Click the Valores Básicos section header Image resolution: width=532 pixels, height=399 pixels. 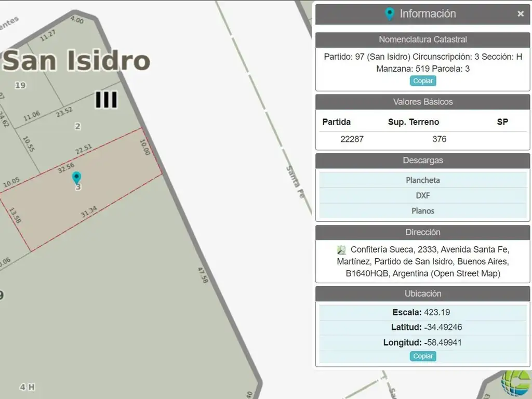click(x=423, y=102)
